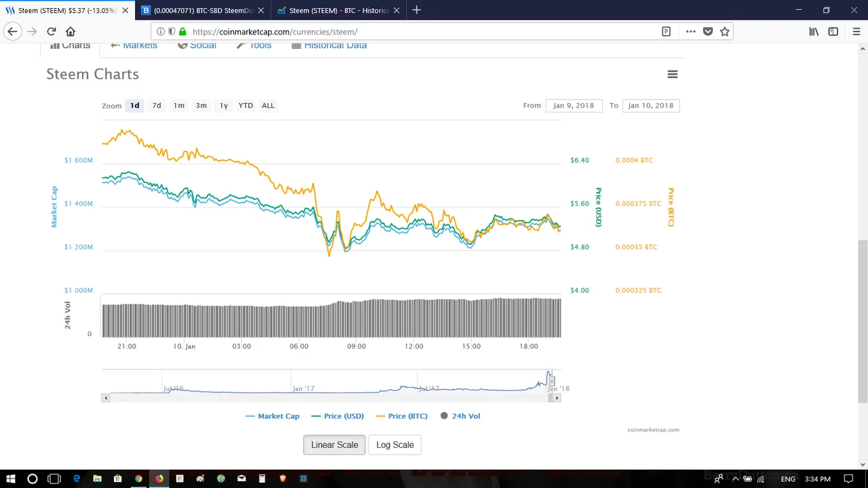Open Chrome from the taskbar
Screen dimensions: 868x488
(138, 479)
